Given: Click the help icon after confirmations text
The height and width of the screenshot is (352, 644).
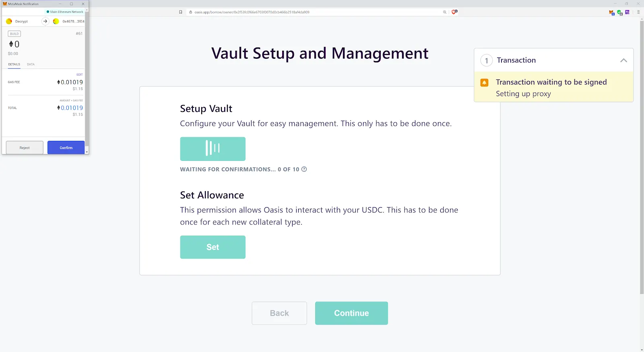Looking at the screenshot, I should tap(304, 169).
